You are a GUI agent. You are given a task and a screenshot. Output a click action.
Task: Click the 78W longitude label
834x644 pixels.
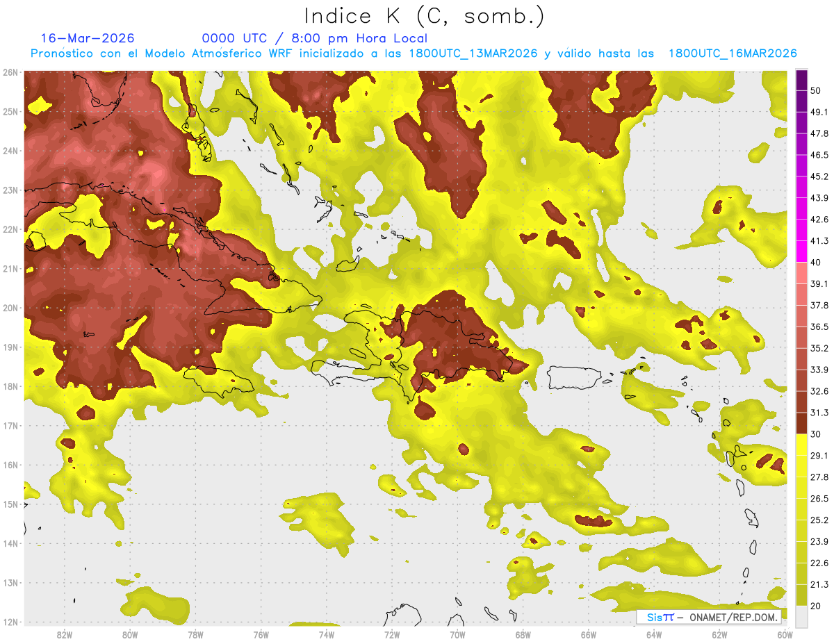(195, 634)
